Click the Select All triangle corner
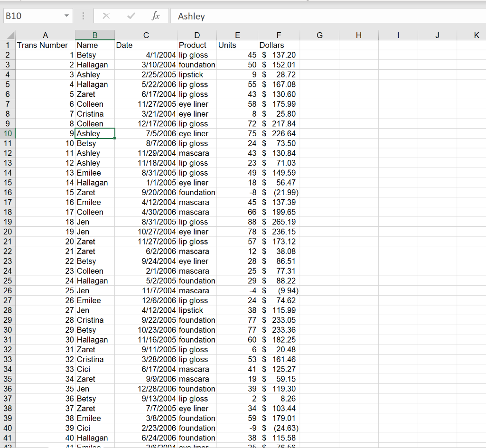 (9, 35)
